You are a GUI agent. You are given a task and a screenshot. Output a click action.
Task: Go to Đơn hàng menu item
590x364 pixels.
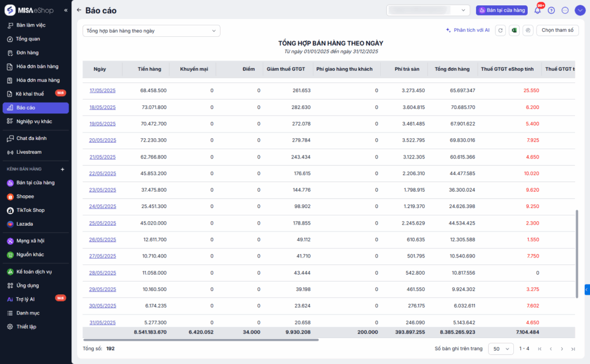tap(27, 53)
